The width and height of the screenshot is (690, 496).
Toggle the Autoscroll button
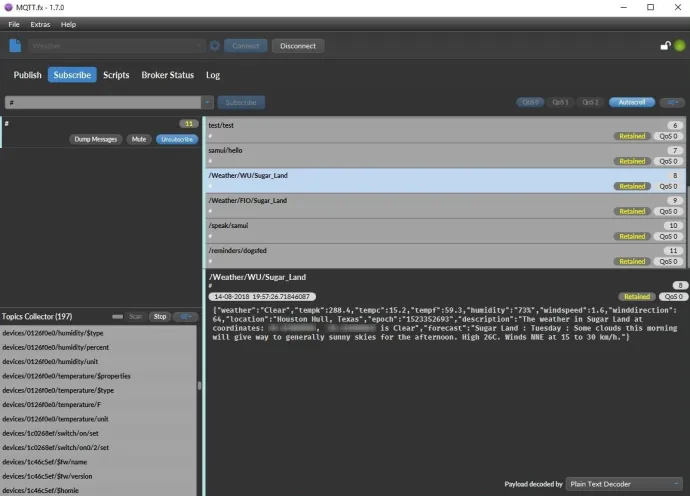pyautogui.click(x=632, y=103)
